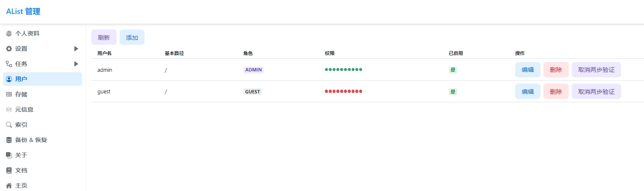Screen dimensions: 644x191
Task: Go to AList 管理 title link
Action: point(23,11)
